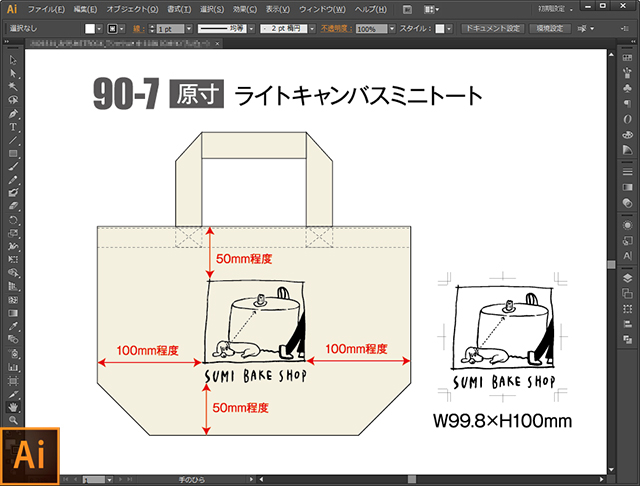Open the Swatches panel

627,58
